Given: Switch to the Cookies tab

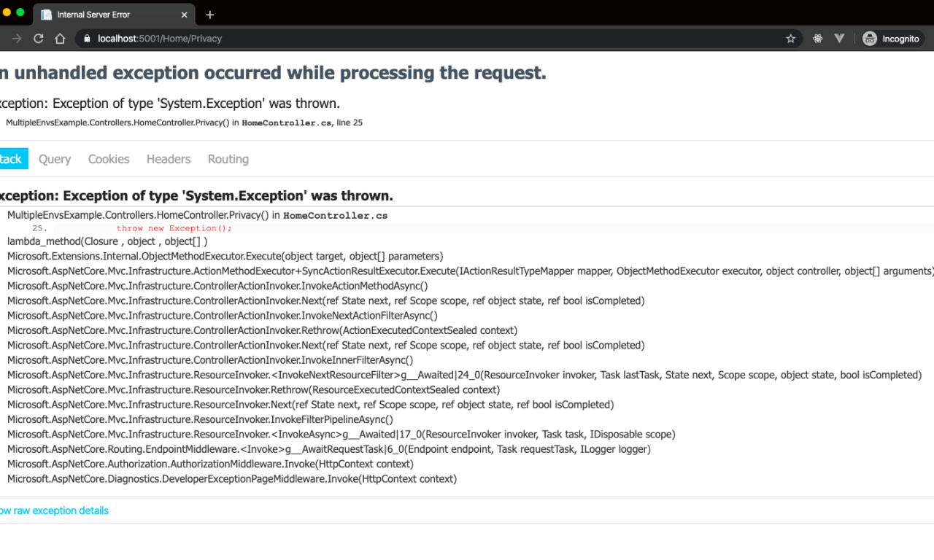Looking at the screenshot, I should click(109, 159).
